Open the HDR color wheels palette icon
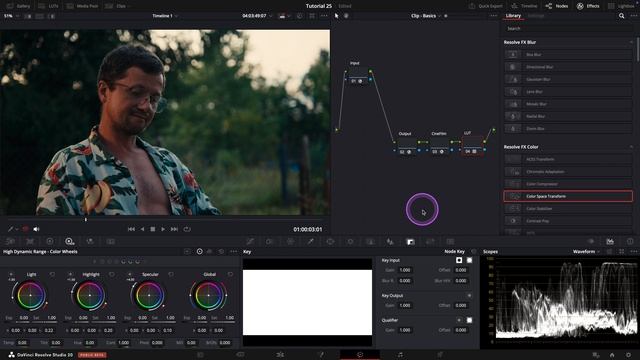Viewport: 640px width, 360px height. tap(69, 242)
